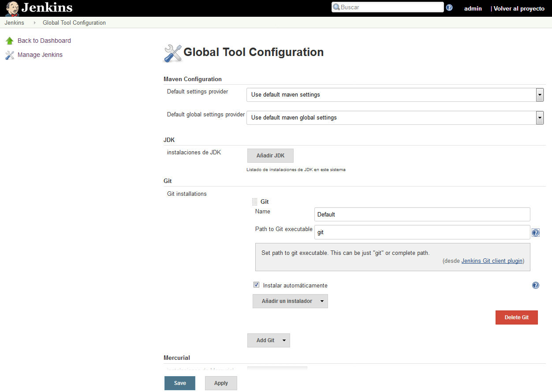Screen dimensions: 552x392
Task: Click the Jenkins breadcrumb item
Action: pyautogui.click(x=15, y=23)
